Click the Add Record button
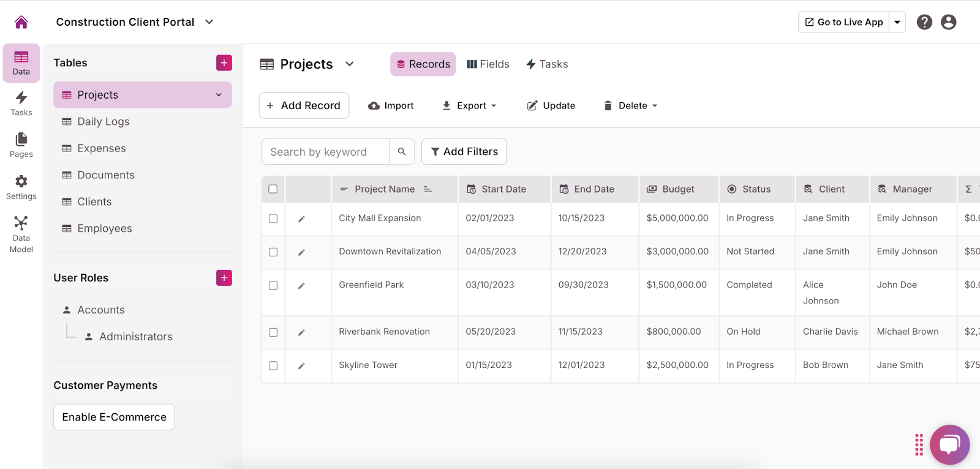Viewport: 980px width, 469px height. tap(304, 105)
